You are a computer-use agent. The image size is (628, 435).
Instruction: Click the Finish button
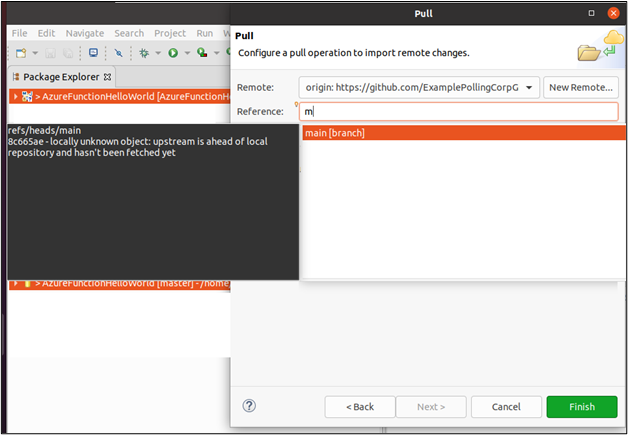[x=582, y=407]
